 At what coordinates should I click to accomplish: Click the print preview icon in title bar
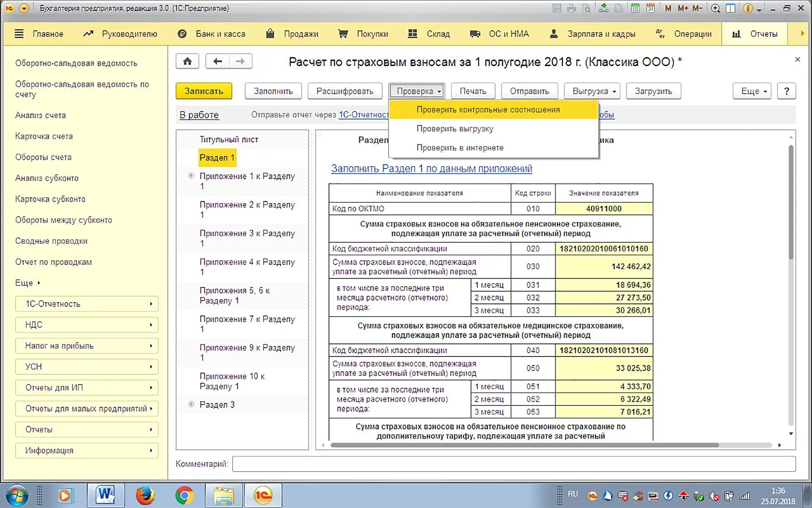pos(586,9)
